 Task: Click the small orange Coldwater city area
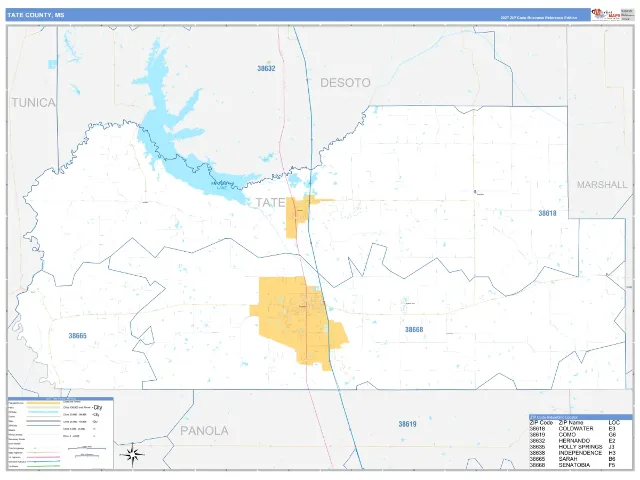point(297,216)
